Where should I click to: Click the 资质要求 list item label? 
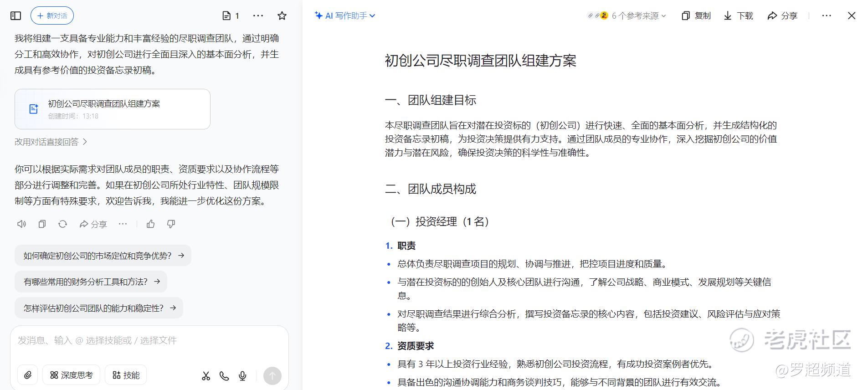tap(416, 346)
